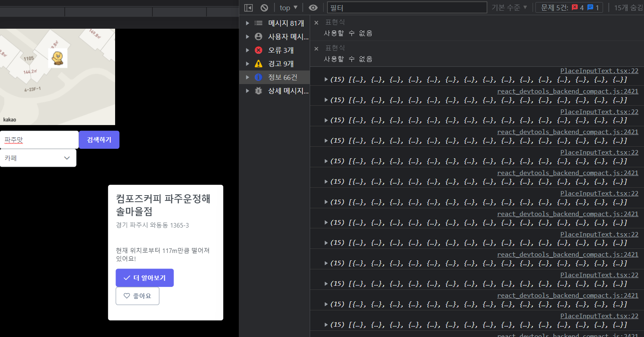The image size is (644, 337).
Task: Click the 검색하기 search button
Action: pyautogui.click(x=99, y=140)
